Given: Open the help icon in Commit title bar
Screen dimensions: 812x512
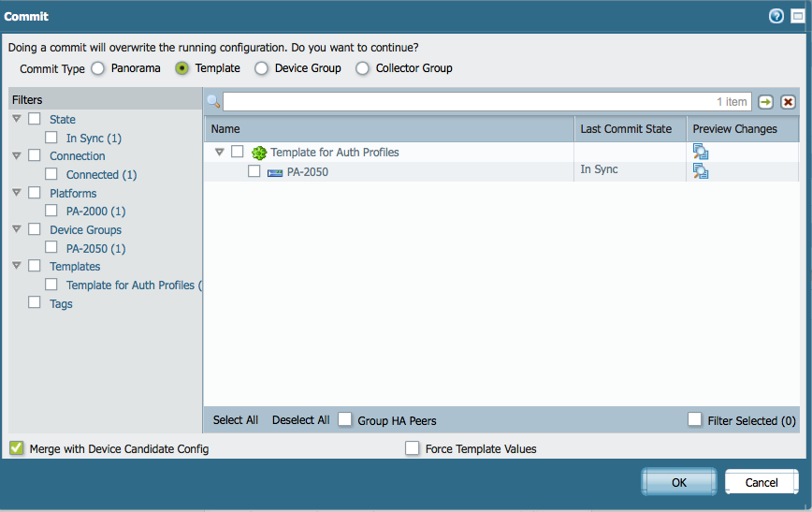Looking at the screenshot, I should point(776,17).
